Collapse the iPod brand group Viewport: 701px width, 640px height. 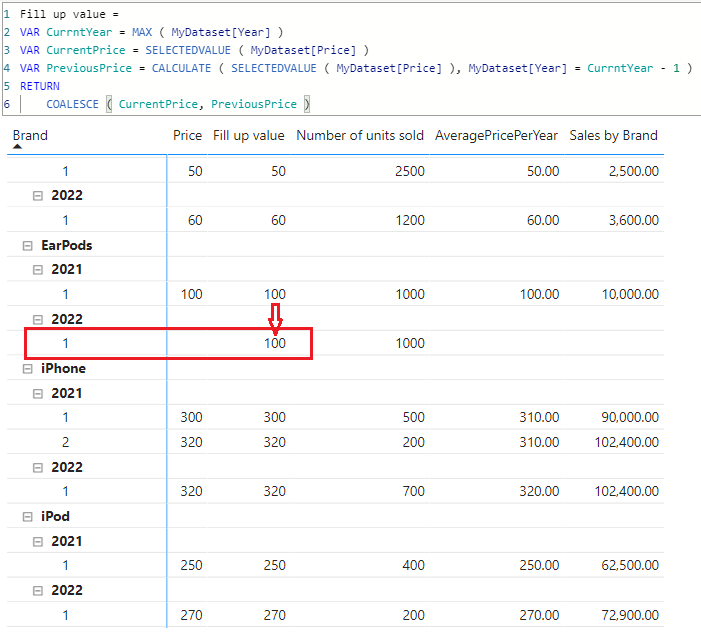point(28,517)
